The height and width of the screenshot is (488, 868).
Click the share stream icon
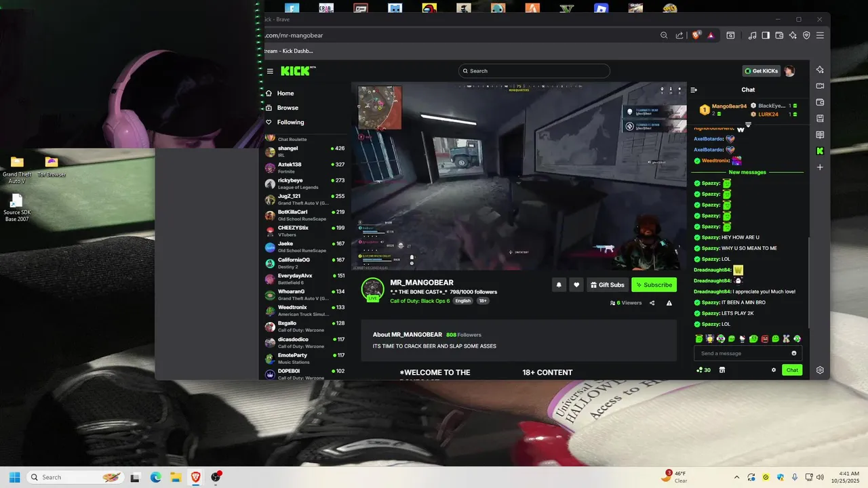pyautogui.click(x=652, y=303)
